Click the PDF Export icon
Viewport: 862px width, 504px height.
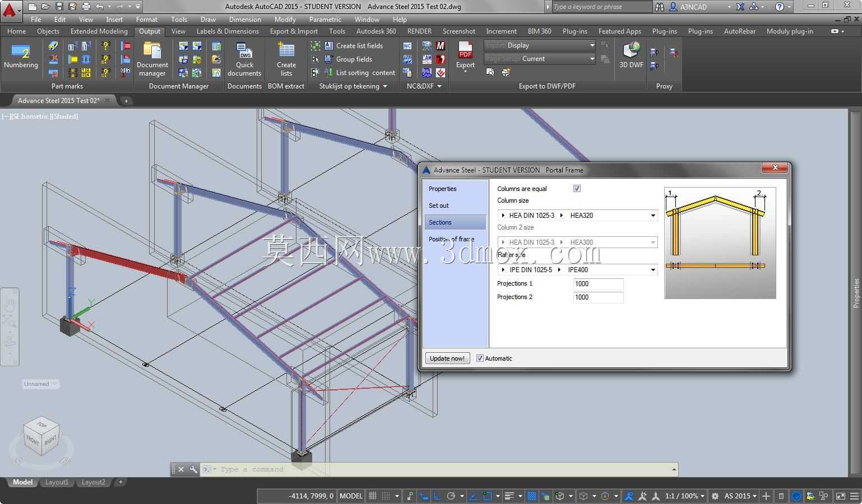pyautogui.click(x=465, y=50)
